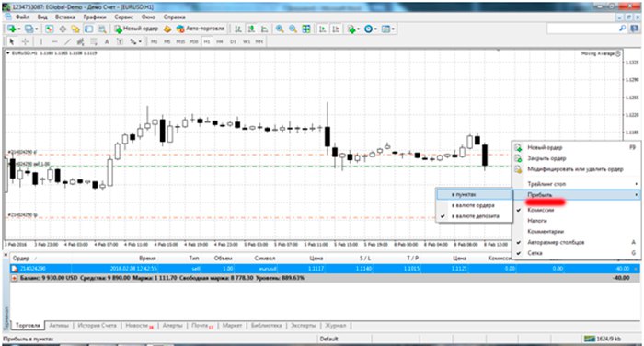Open the templates dropdown icon
The height and width of the screenshot is (346, 644).
[x=387, y=29]
